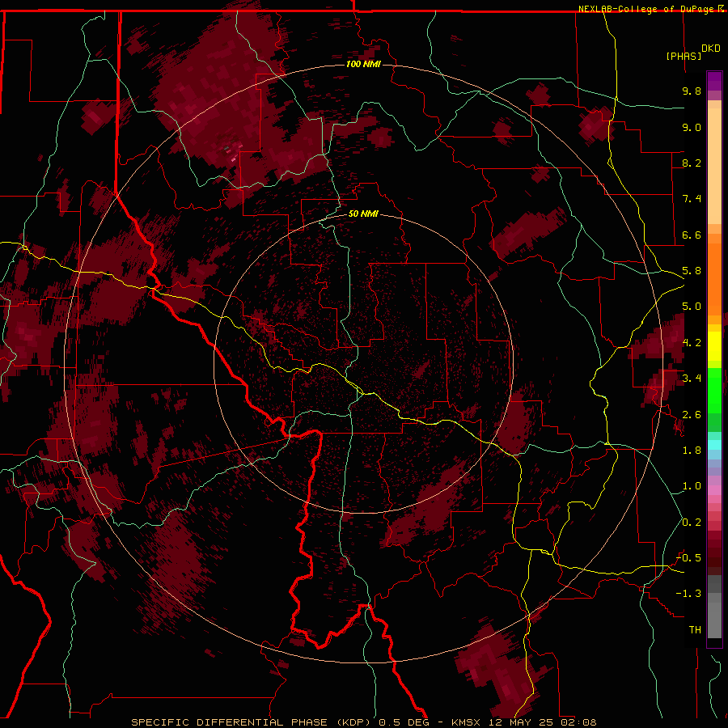Click the NEXLAB-College of DuPage credit text
Screen dimensions: 728x728
coord(647,9)
